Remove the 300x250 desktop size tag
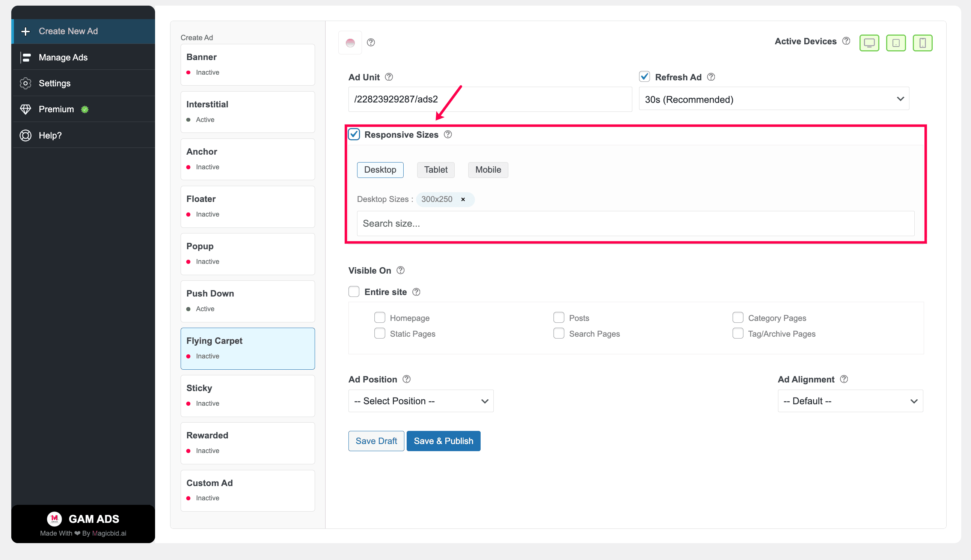Viewport: 971px width, 560px height. (463, 199)
